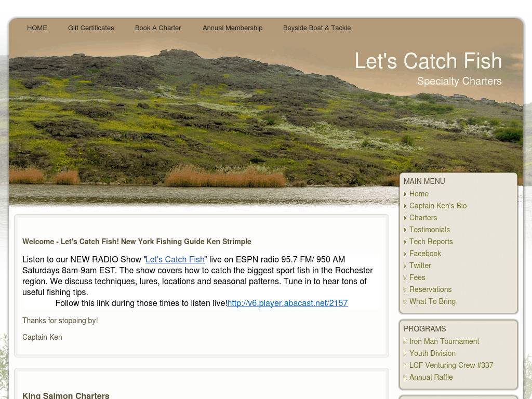Viewport: 532px width, 399px height.
Task: View the Annual Raffle program
Action: coord(431,377)
